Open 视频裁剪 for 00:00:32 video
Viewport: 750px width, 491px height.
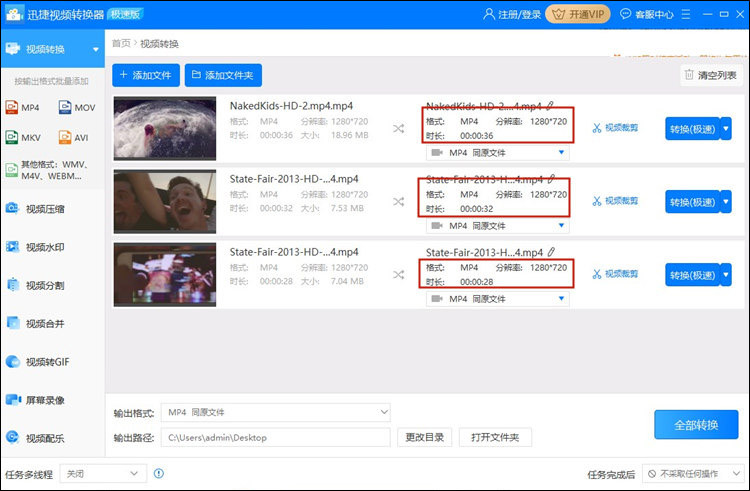click(615, 201)
